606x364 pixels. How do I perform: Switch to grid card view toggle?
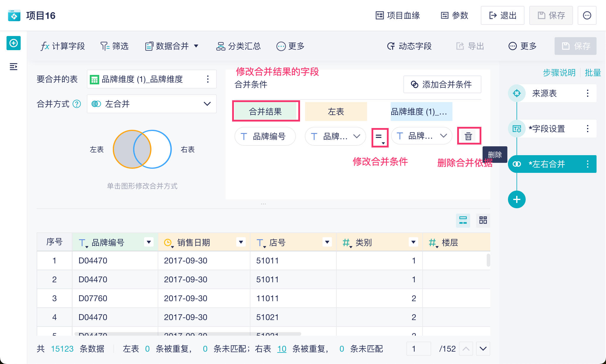(x=483, y=220)
